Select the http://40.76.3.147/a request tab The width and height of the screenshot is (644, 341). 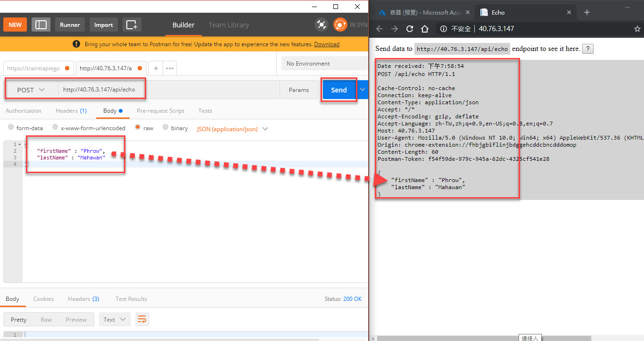pyautogui.click(x=111, y=68)
